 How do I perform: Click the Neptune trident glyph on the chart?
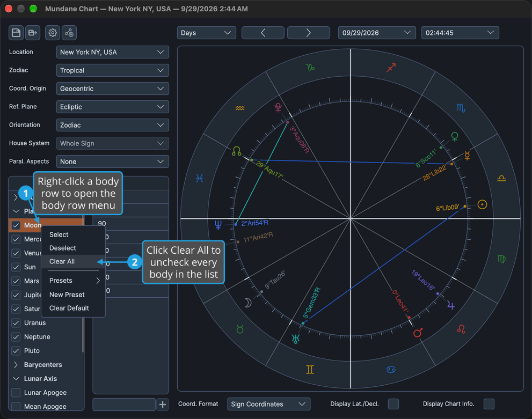pyautogui.click(x=218, y=225)
